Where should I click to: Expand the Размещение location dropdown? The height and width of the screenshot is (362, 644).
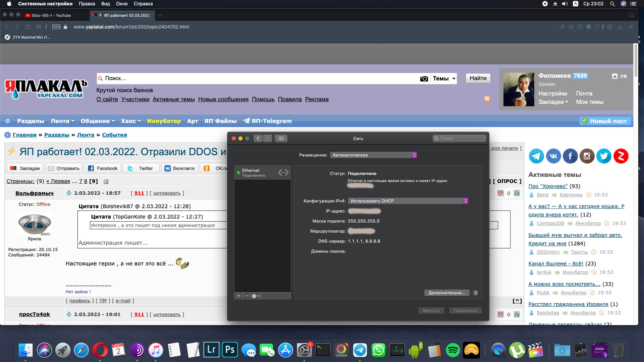pyautogui.click(x=373, y=155)
